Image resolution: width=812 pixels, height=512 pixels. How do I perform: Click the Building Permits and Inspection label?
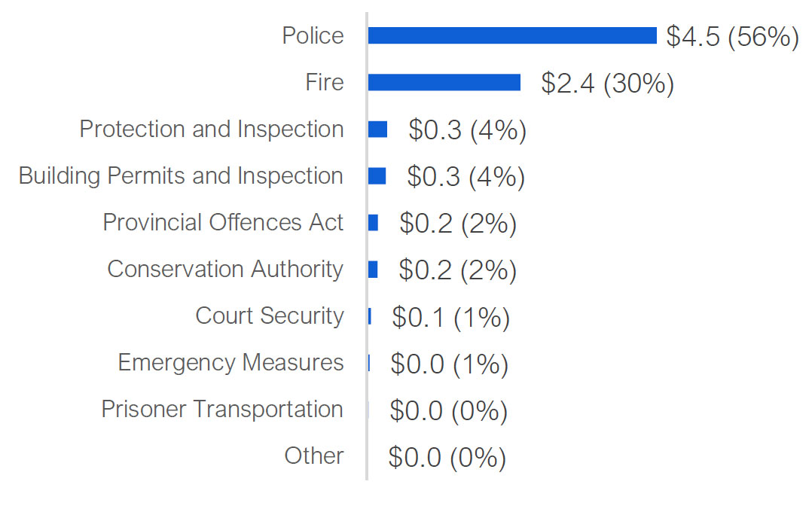(181, 175)
